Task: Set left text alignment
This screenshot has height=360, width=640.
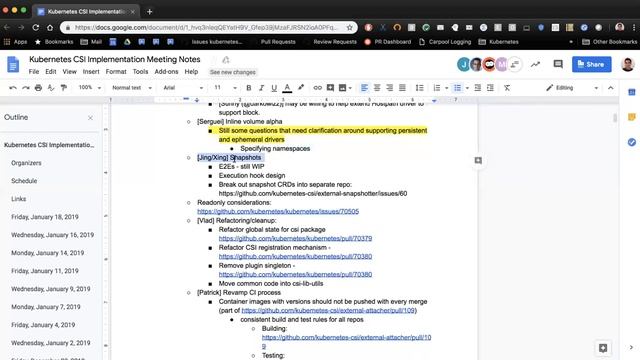Action: point(364,88)
